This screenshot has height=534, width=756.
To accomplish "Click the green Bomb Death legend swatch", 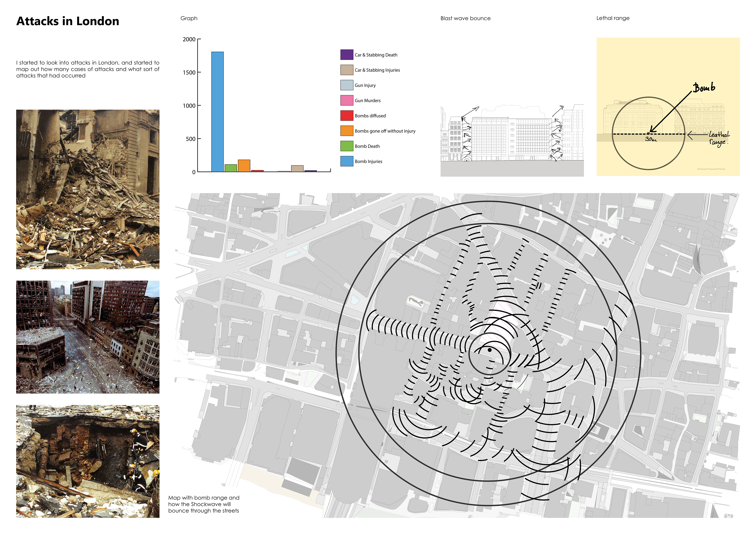I will tap(347, 146).
